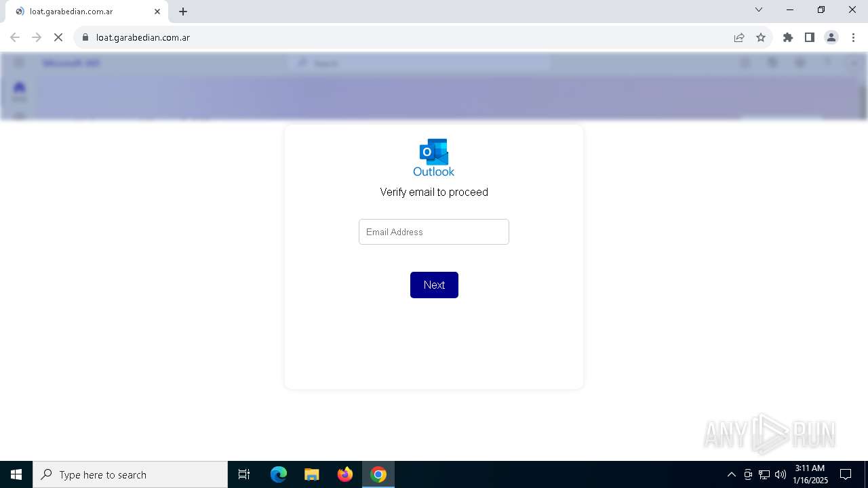Click the 'Verify email to proceed' text
This screenshot has height=488, width=868.
point(434,192)
